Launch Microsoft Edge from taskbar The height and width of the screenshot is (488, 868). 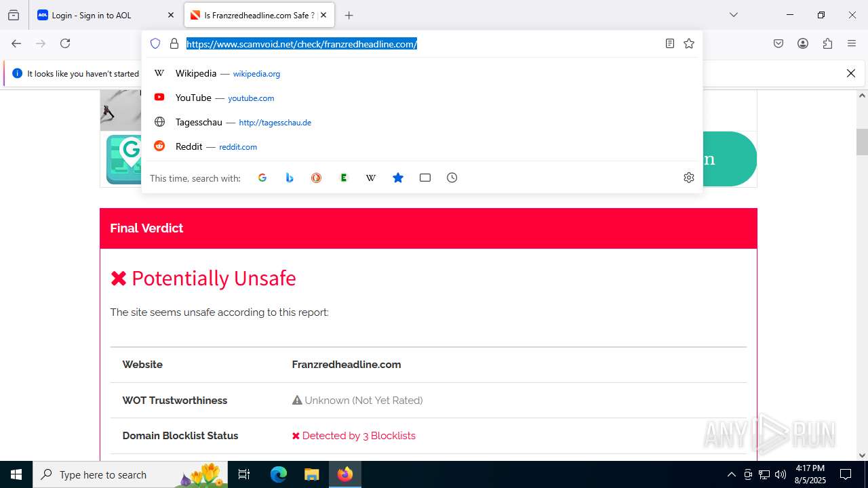pyautogui.click(x=279, y=474)
